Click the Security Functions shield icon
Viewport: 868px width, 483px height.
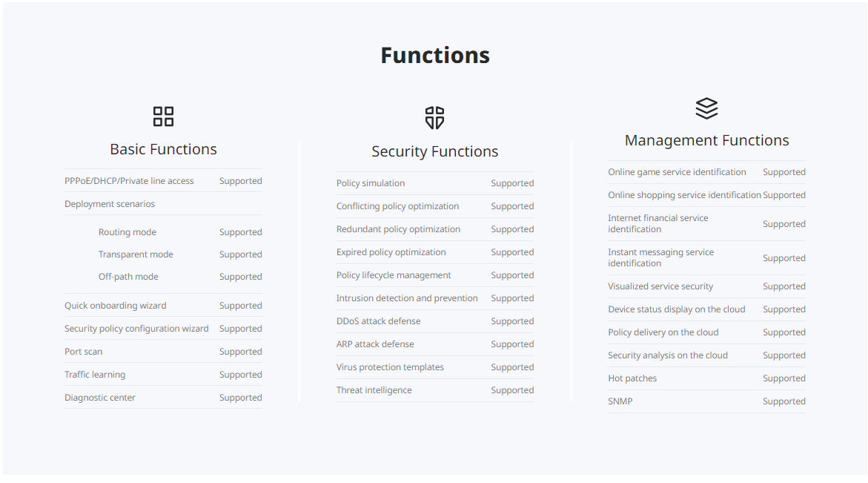click(x=434, y=117)
